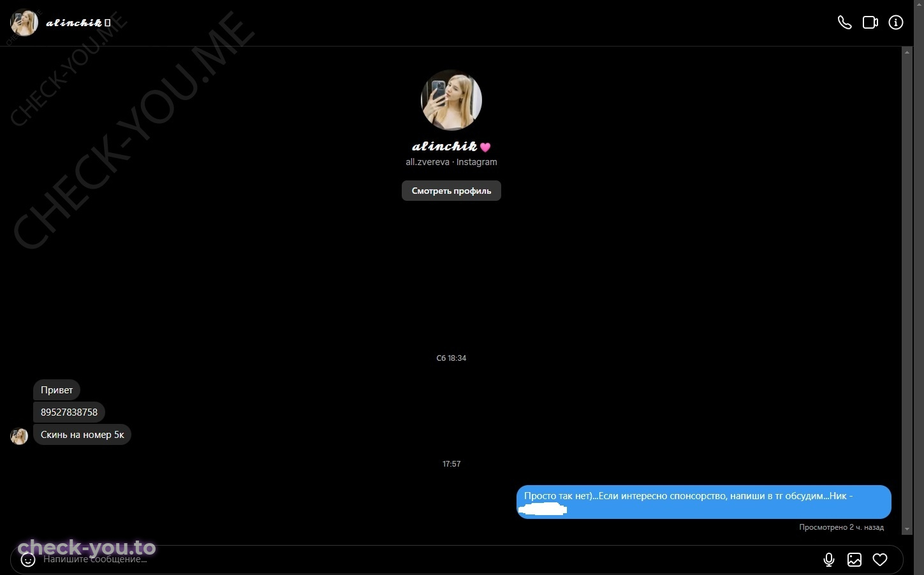This screenshot has width=924, height=575.
Task: Send a heart with the like icon
Action: 880,560
